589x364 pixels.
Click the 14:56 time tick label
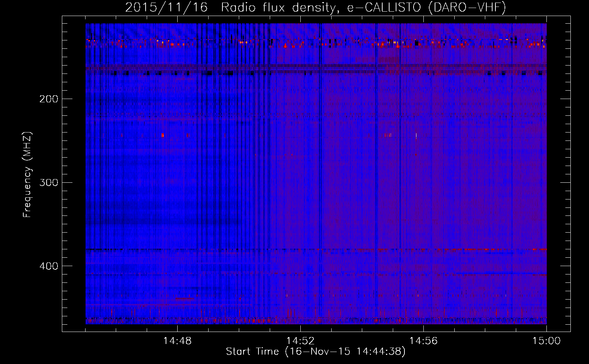(423, 341)
